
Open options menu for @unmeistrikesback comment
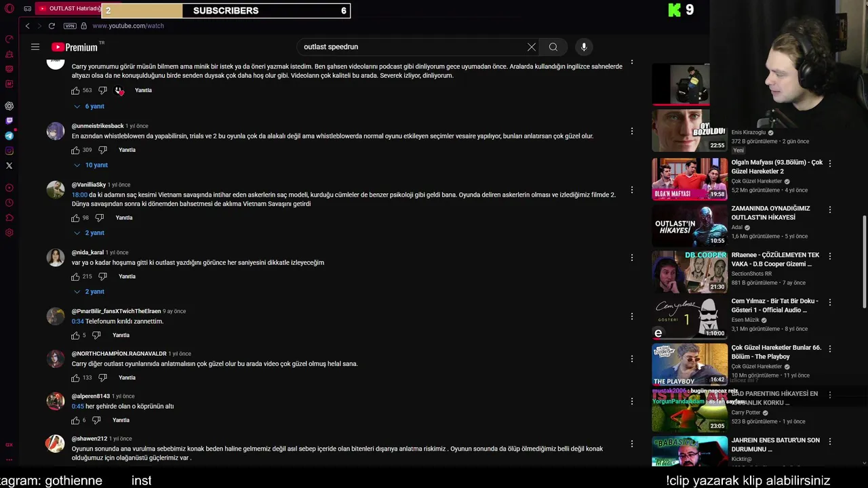(x=631, y=131)
